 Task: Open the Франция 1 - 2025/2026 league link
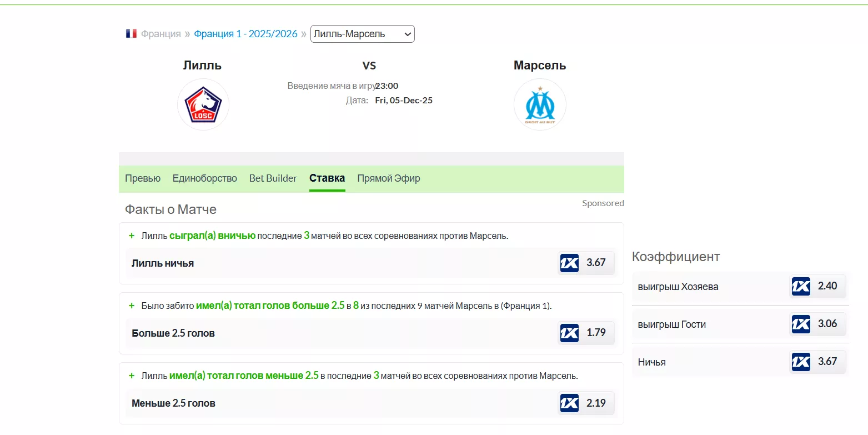pos(245,33)
